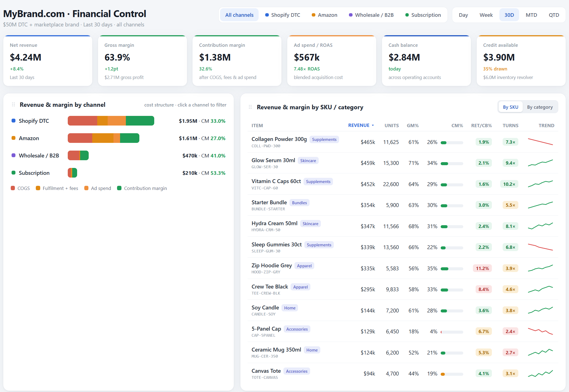Select the Shopify DTC row label
Viewport: 569px width, 392px height.
point(34,121)
